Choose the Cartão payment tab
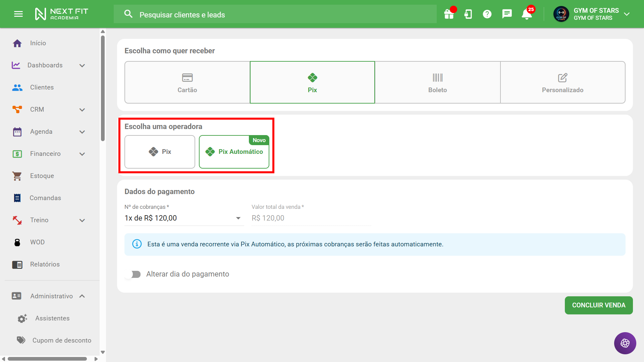644x362 pixels. tap(187, 82)
